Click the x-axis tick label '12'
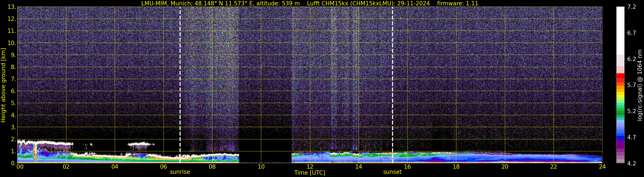 [x=310, y=167]
